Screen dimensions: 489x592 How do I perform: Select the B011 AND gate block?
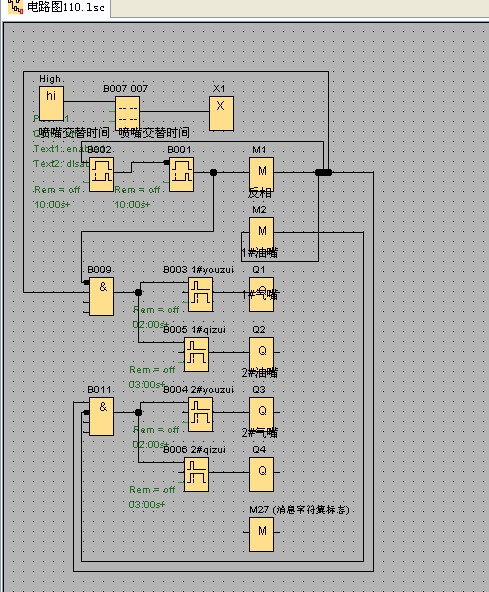(x=101, y=416)
